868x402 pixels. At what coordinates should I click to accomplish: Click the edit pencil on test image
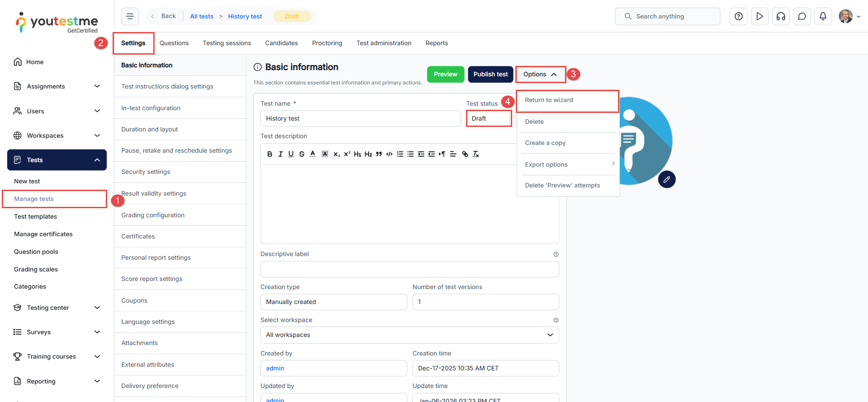(666, 179)
